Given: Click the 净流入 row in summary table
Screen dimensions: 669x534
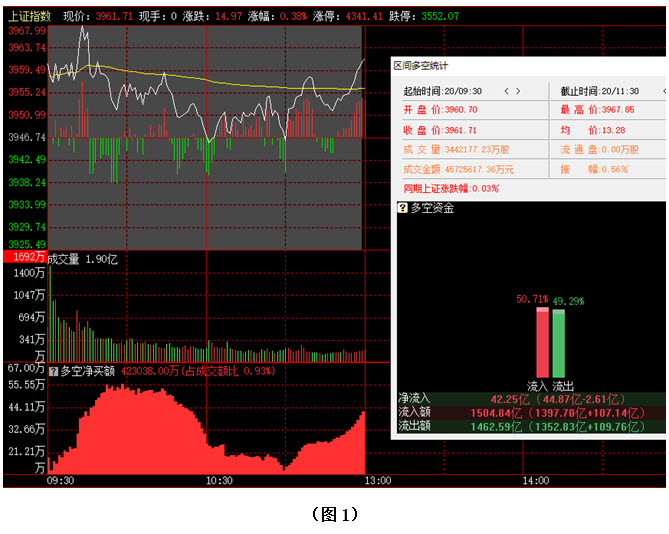Looking at the screenshot, I should (530, 398).
